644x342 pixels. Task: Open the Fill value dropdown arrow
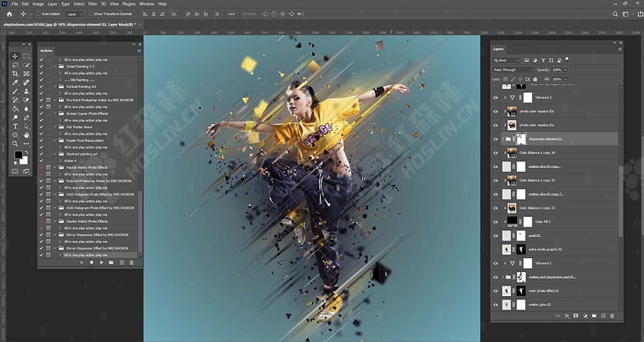click(566, 79)
